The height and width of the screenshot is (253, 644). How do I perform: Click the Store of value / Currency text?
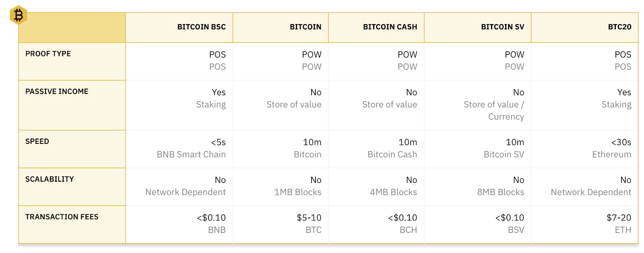(x=494, y=110)
